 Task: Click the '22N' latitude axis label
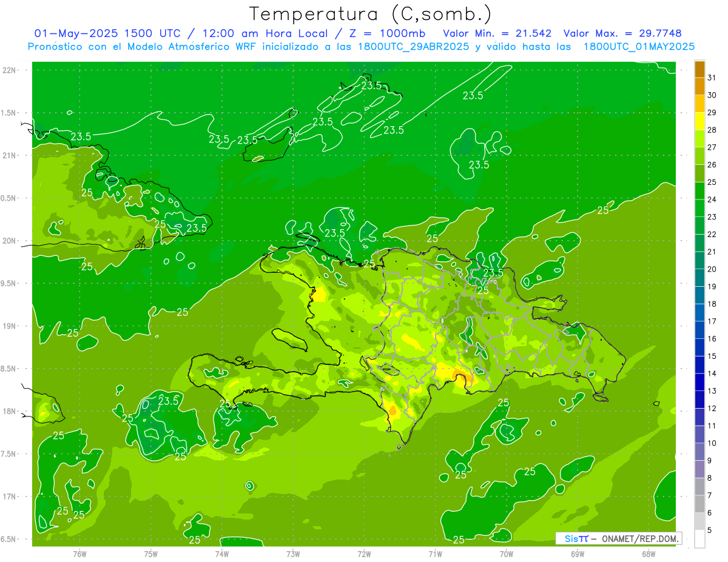10,70
